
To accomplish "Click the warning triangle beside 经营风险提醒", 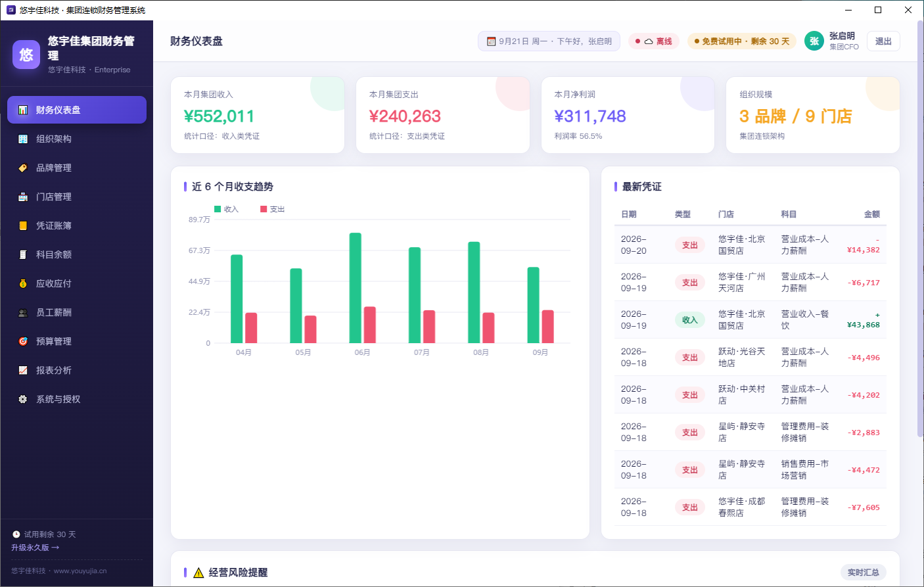I will click(x=198, y=573).
